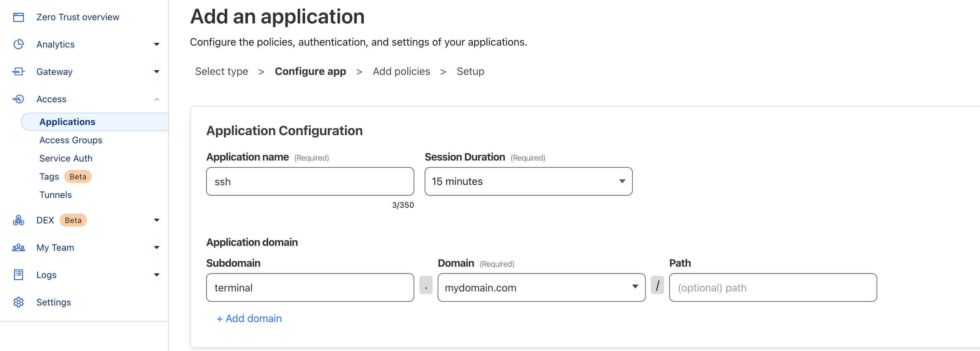Click the Add an application title

pos(277,17)
